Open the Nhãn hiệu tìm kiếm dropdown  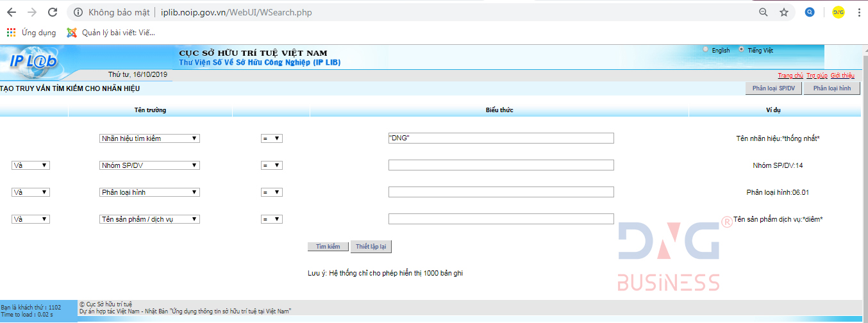click(150, 138)
